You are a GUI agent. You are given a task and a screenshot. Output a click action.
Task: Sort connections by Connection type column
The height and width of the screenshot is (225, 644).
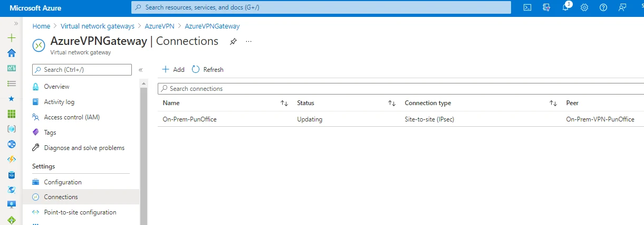[553, 103]
